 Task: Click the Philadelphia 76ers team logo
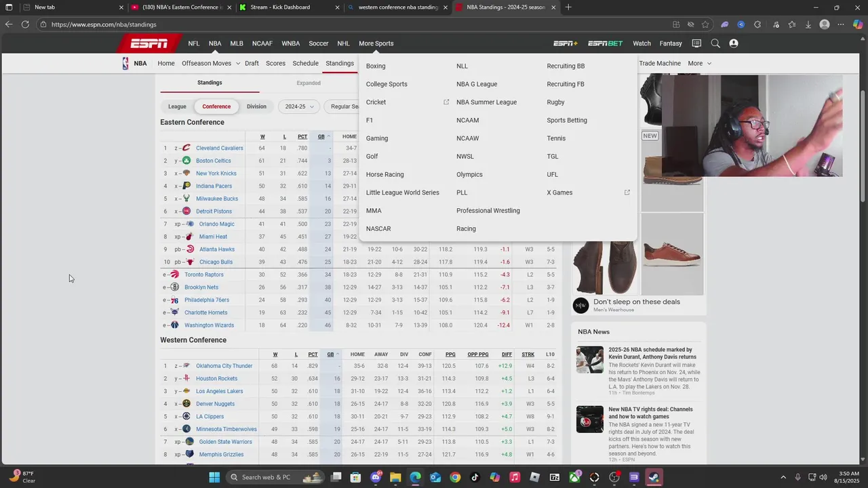coord(175,300)
